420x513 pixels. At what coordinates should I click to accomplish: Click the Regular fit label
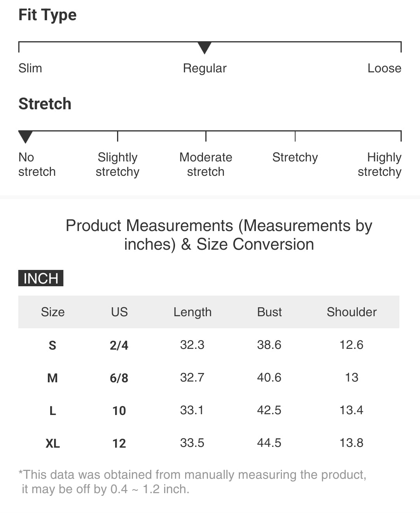click(x=205, y=68)
